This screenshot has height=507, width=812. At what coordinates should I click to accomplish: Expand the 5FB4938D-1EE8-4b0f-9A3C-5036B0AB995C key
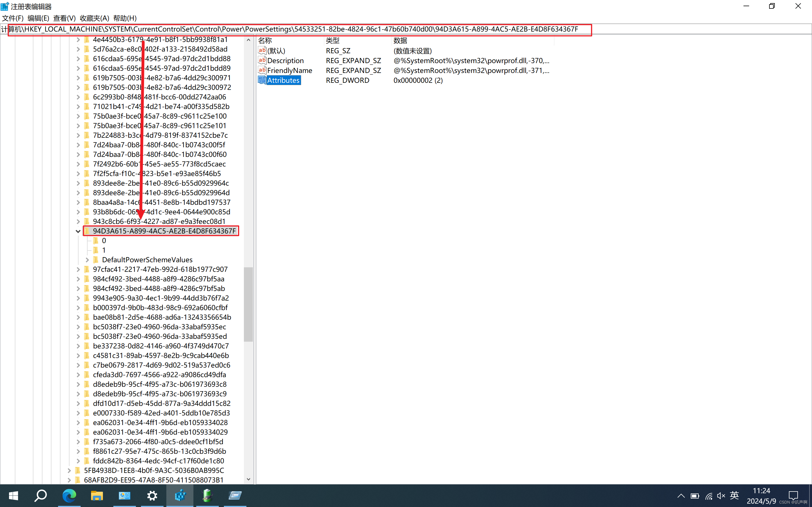(69, 470)
